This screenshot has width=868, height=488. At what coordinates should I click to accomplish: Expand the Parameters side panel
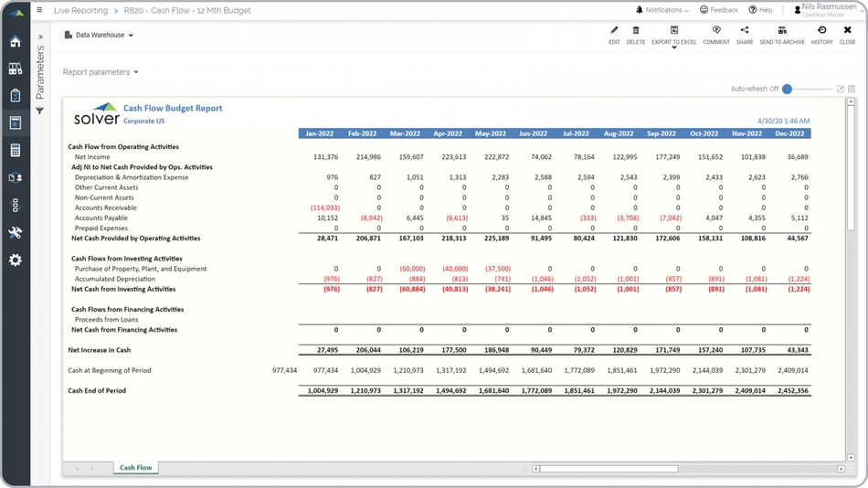[x=40, y=37]
